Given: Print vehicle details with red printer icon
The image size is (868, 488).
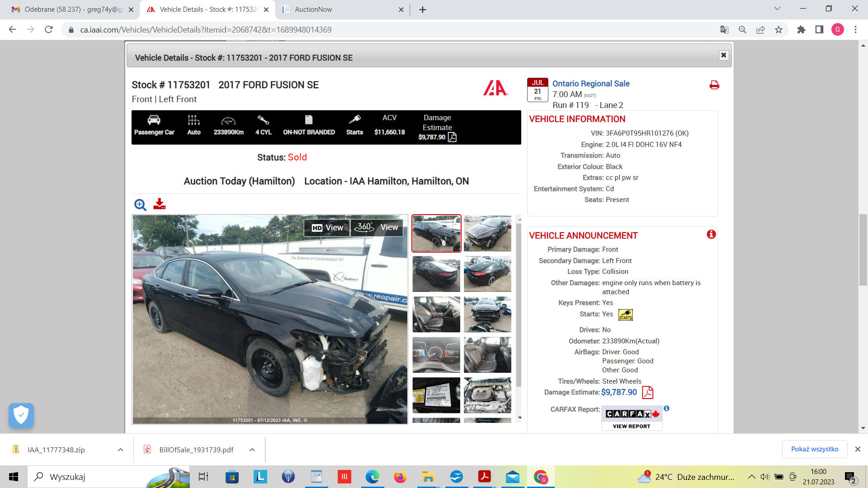Looking at the screenshot, I should click(714, 85).
